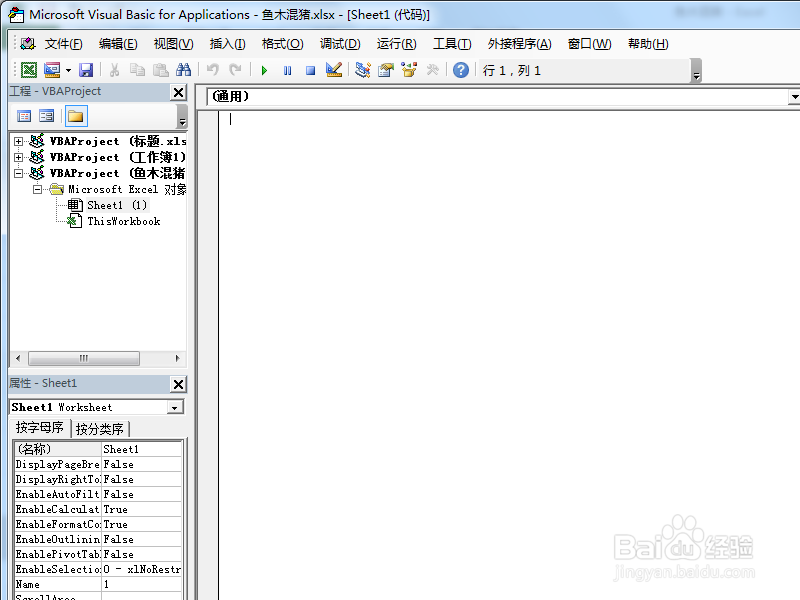
Task: Select the EnableAutoFilter False value
Action: (x=141, y=494)
